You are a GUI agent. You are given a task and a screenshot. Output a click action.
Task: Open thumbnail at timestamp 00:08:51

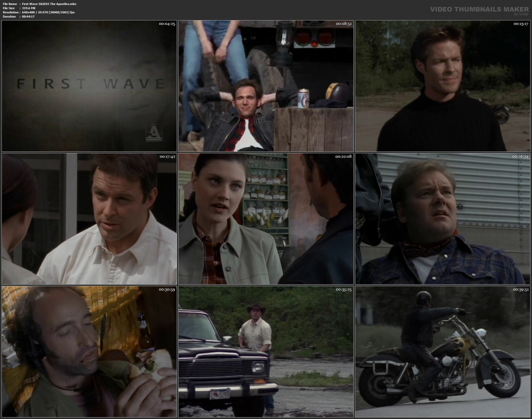click(266, 86)
